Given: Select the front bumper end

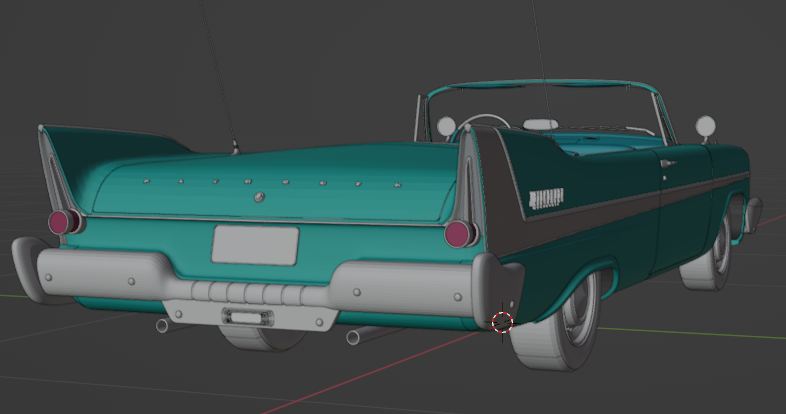Looking at the screenshot, I should 752,215.
